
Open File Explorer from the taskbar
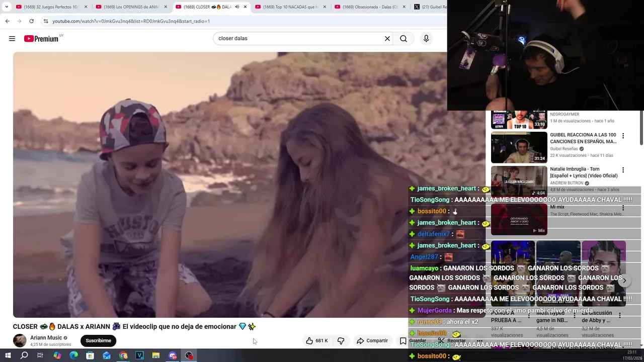tap(156, 355)
